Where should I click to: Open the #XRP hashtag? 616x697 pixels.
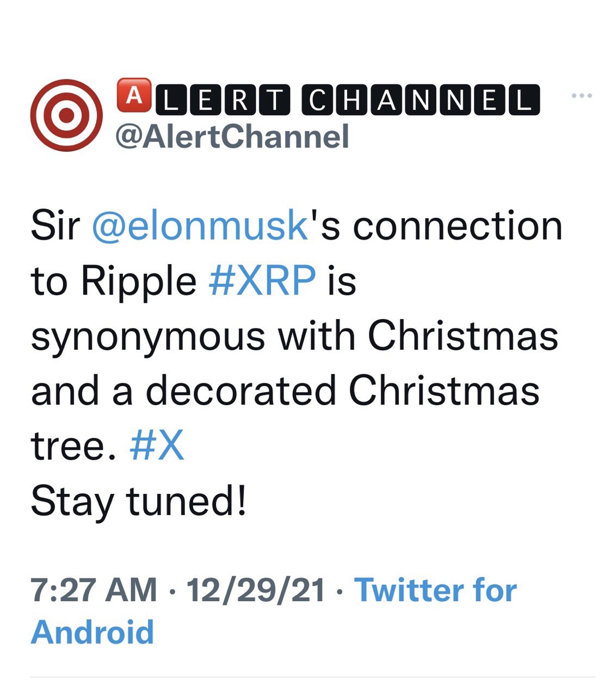coord(262,282)
